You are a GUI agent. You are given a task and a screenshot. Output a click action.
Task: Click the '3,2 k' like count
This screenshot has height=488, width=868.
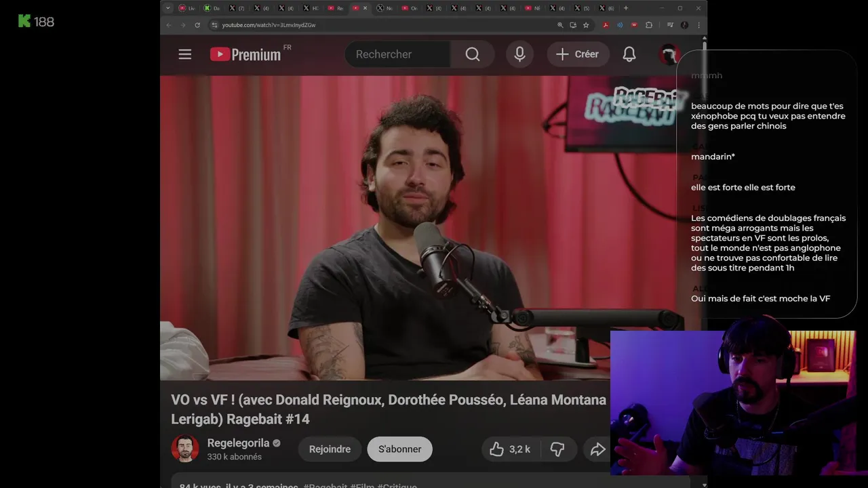point(519,449)
